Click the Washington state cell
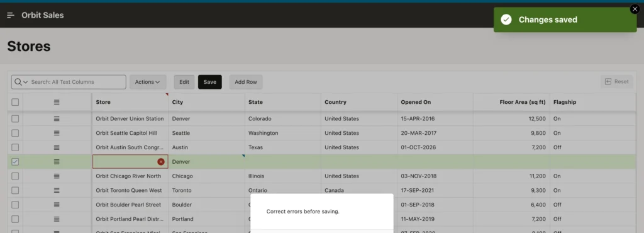This screenshot has width=644, height=233. pos(282,133)
